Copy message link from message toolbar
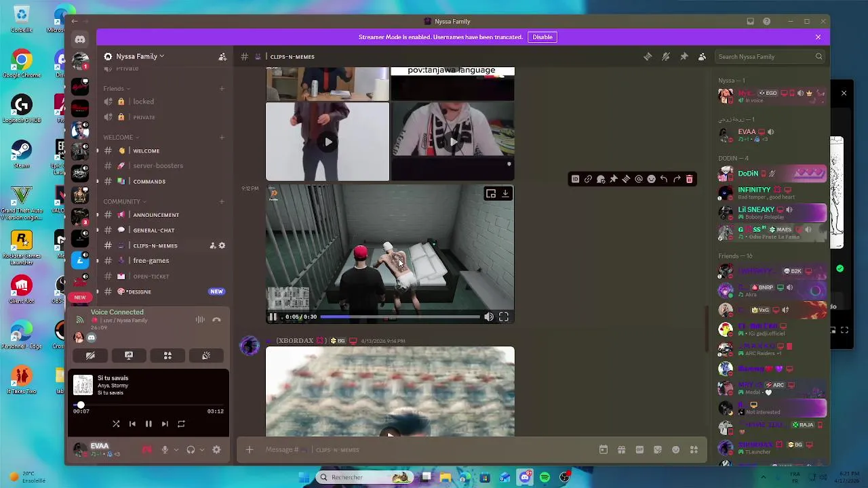868x488 pixels. click(x=588, y=179)
